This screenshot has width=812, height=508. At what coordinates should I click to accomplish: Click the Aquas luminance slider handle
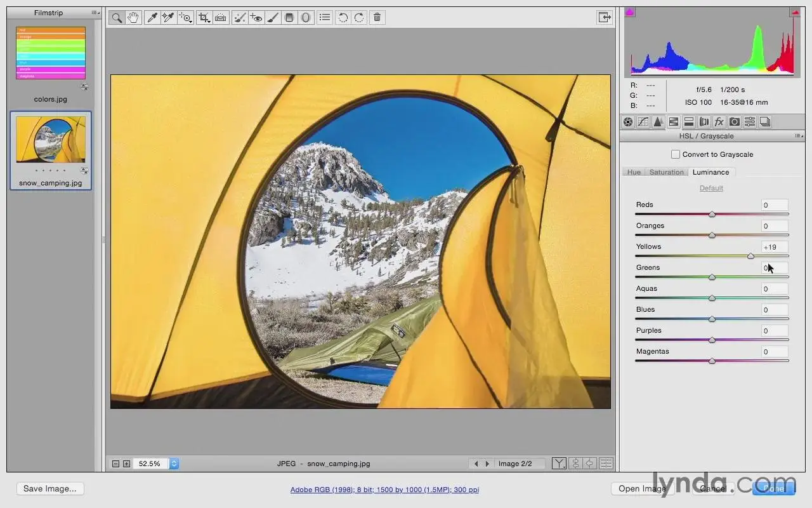[x=712, y=298]
